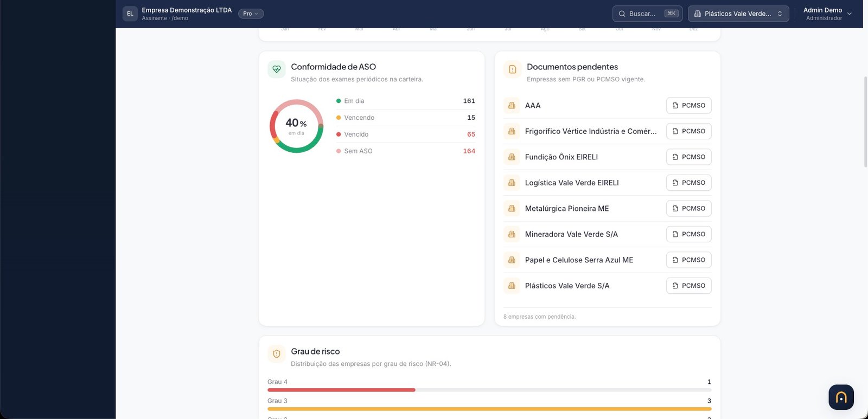Open PCMSO for Mineradora Vale Verde S/A
This screenshot has height=419, width=868.
coord(689,234)
